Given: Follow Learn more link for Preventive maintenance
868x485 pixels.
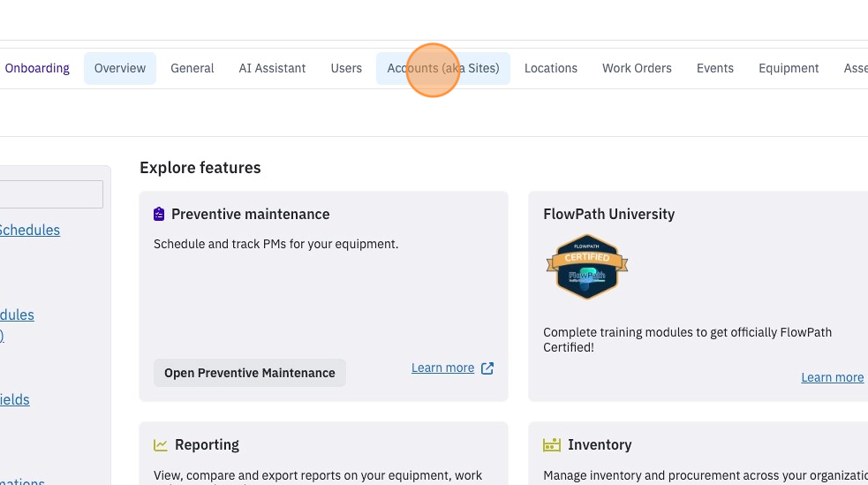Looking at the screenshot, I should click(x=443, y=368).
